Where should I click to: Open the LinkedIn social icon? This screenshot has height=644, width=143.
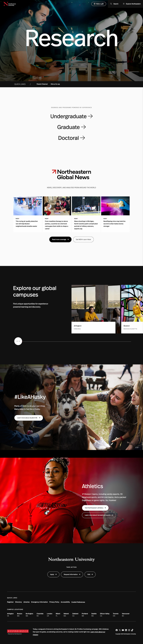click(126, 630)
